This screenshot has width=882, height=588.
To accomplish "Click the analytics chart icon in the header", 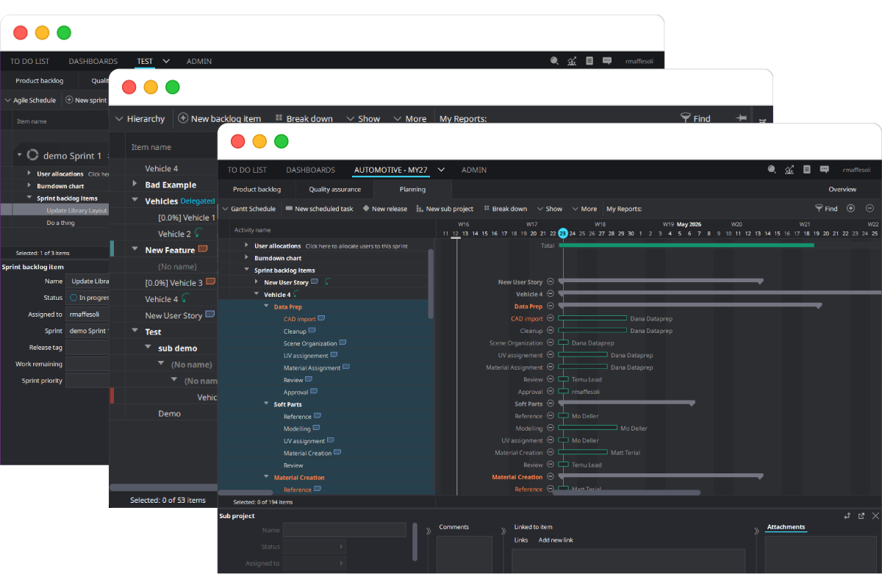I will click(x=789, y=170).
